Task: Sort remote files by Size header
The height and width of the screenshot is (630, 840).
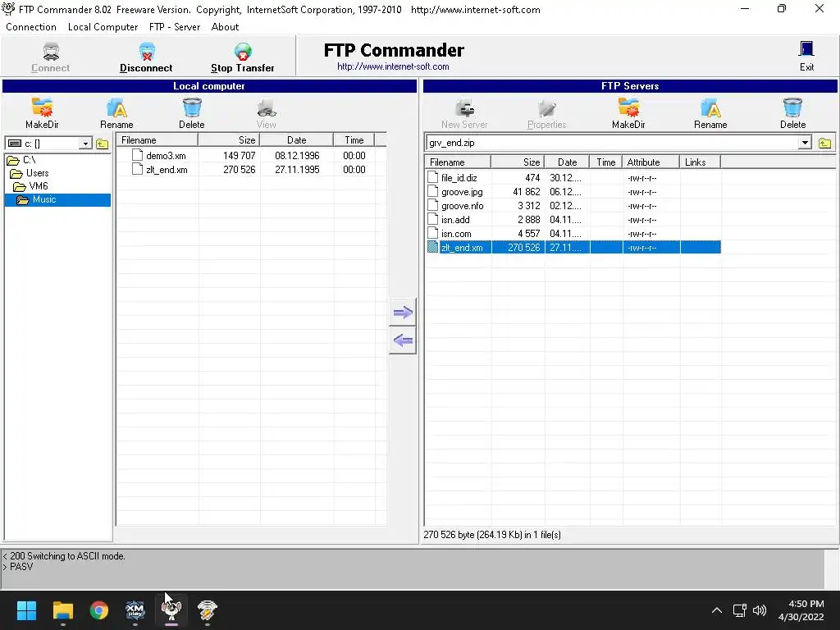Action: (518, 162)
